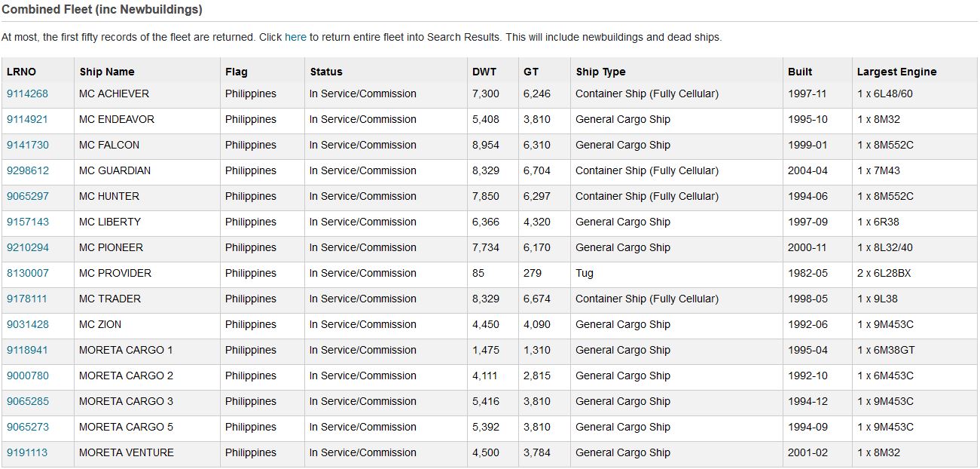This screenshot has width=980, height=469.
Task: Open LRNO 9065297 for MC HUNTER
Action: click(x=27, y=196)
